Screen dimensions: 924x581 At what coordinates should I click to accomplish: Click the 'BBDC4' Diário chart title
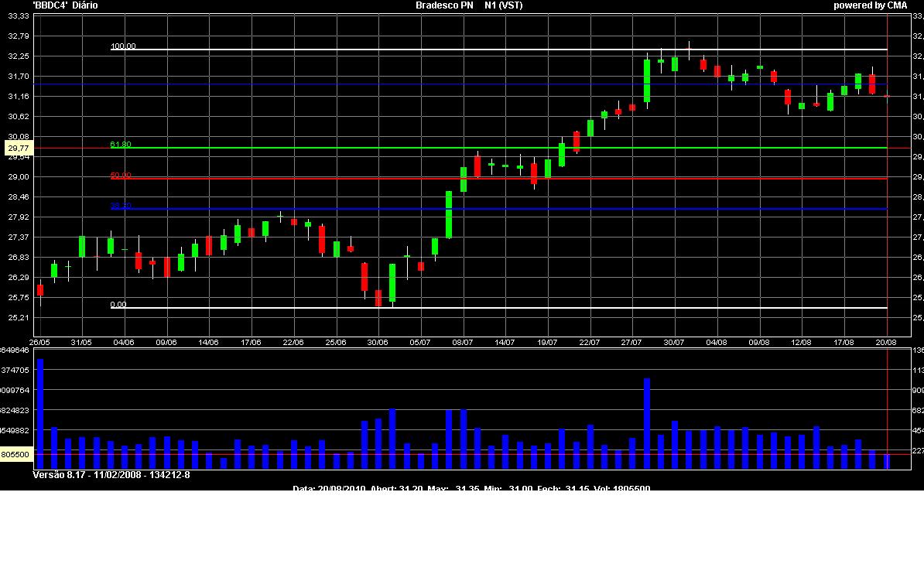click(x=65, y=5)
